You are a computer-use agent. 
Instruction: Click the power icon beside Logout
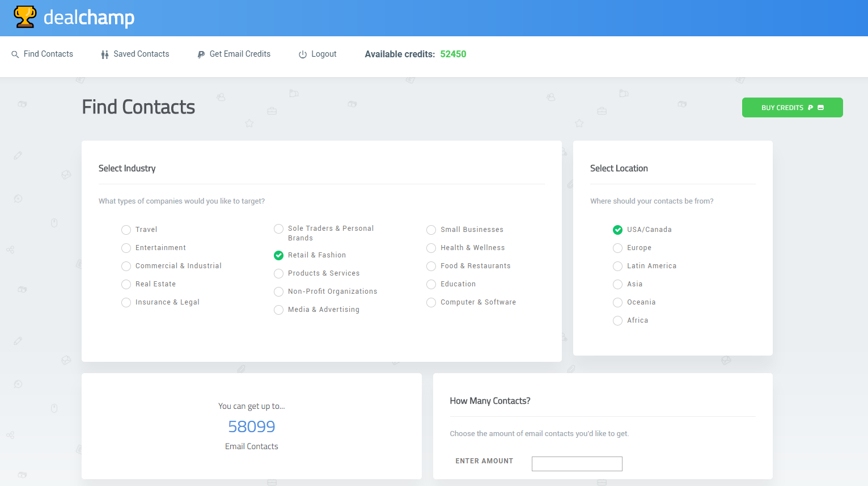303,54
